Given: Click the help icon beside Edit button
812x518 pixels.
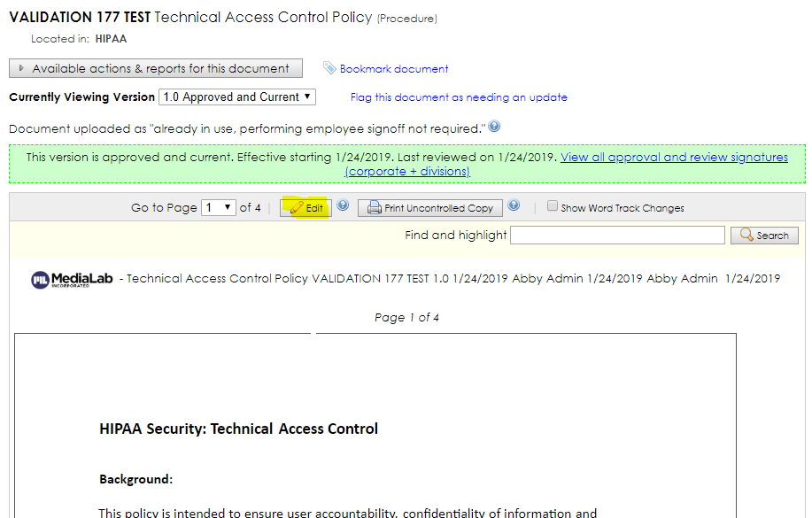Looking at the screenshot, I should coord(343,205).
